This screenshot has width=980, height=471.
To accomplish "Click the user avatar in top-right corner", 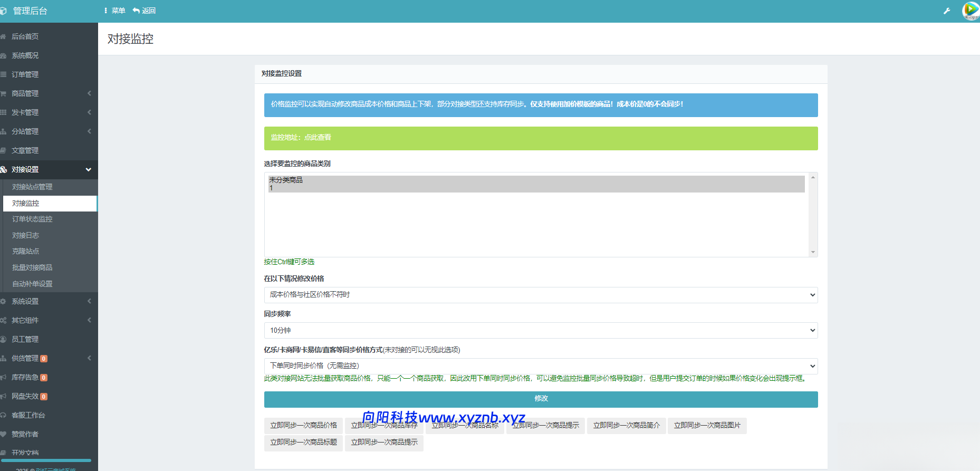I will 971,11.
